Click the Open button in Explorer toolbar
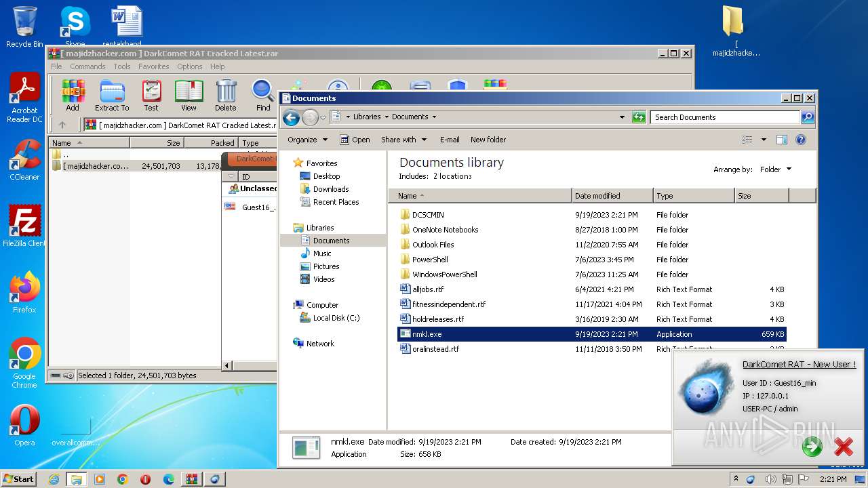Screen dimensions: 868x488 (355, 140)
